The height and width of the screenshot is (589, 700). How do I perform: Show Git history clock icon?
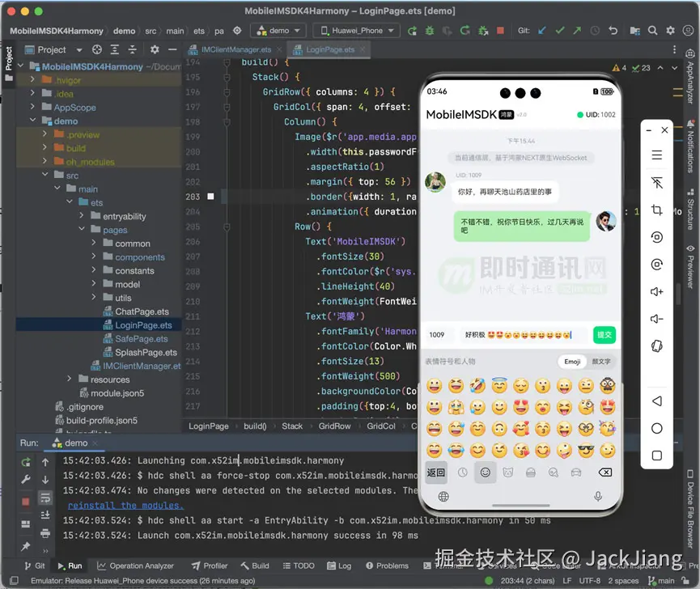click(595, 31)
